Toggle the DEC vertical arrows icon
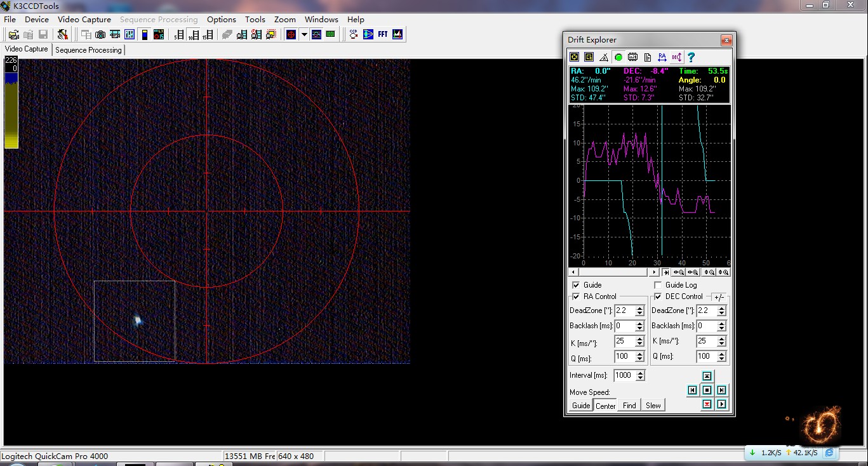This screenshot has height=466, width=868. (677, 57)
